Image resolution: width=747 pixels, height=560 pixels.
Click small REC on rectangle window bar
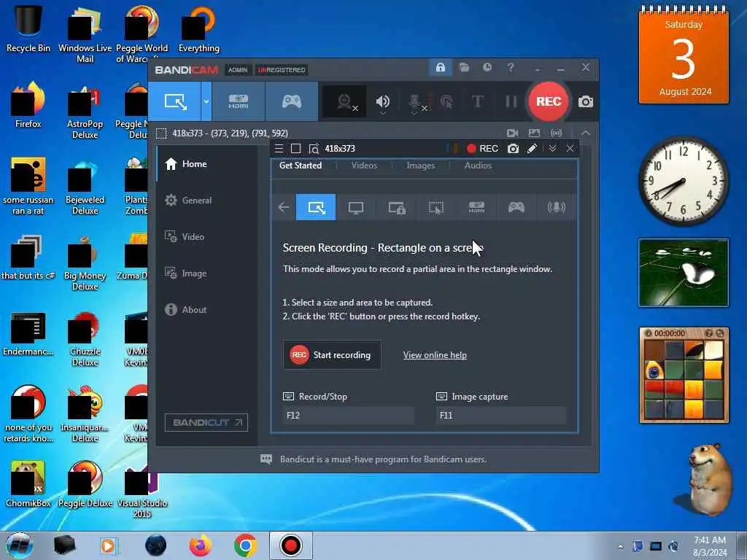tap(482, 149)
